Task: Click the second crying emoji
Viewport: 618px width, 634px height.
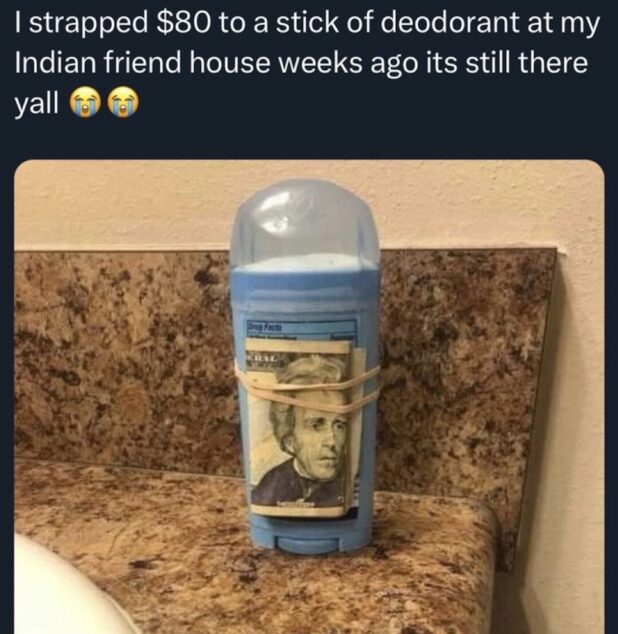Action: pyautogui.click(x=125, y=103)
